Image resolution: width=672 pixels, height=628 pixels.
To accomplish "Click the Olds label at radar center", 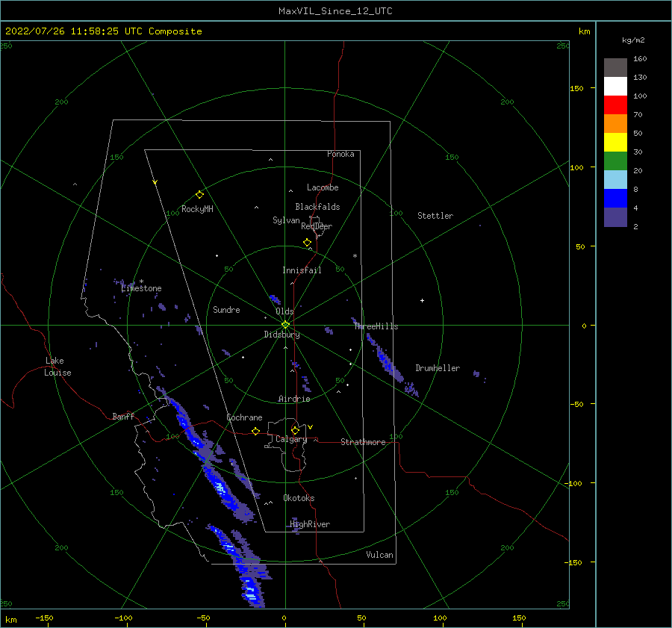I will coord(284,311).
